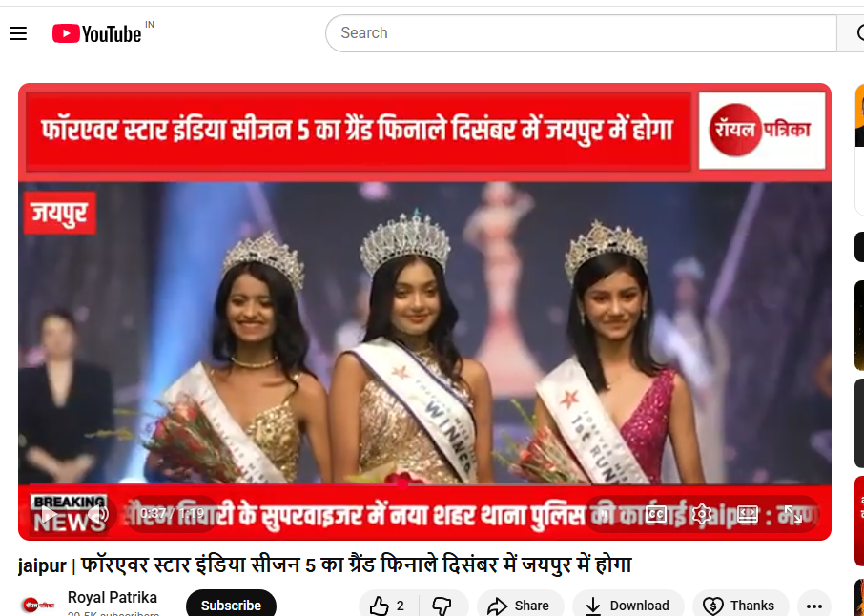Toggle closed captions on the player
The height and width of the screenshot is (616, 864).
coord(656,514)
